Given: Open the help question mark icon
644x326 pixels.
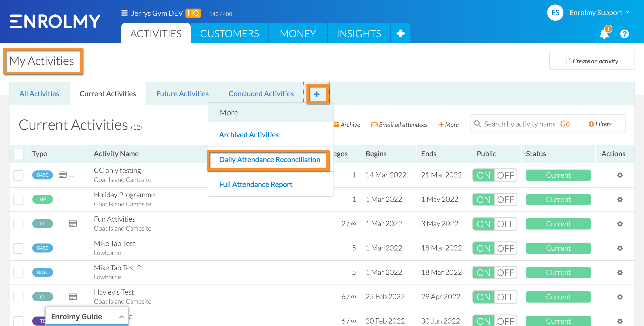Looking at the screenshot, I should coord(624,34).
